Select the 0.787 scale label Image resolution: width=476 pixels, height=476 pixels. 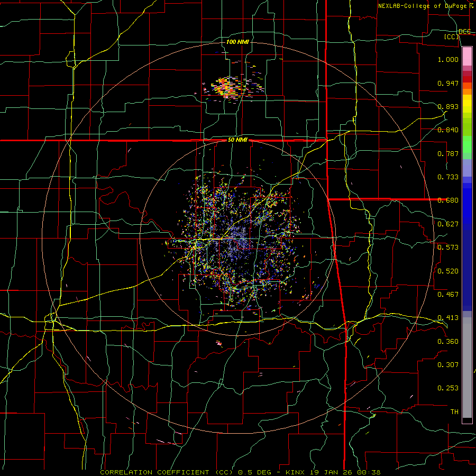(x=448, y=153)
